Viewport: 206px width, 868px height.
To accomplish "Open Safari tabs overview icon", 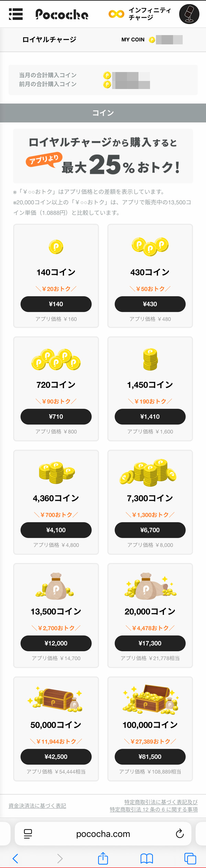I will click(190, 858).
